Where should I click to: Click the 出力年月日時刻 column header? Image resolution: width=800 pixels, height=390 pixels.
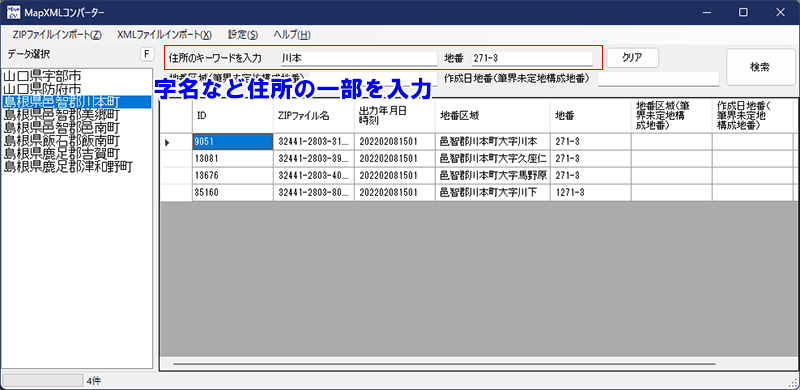point(395,116)
